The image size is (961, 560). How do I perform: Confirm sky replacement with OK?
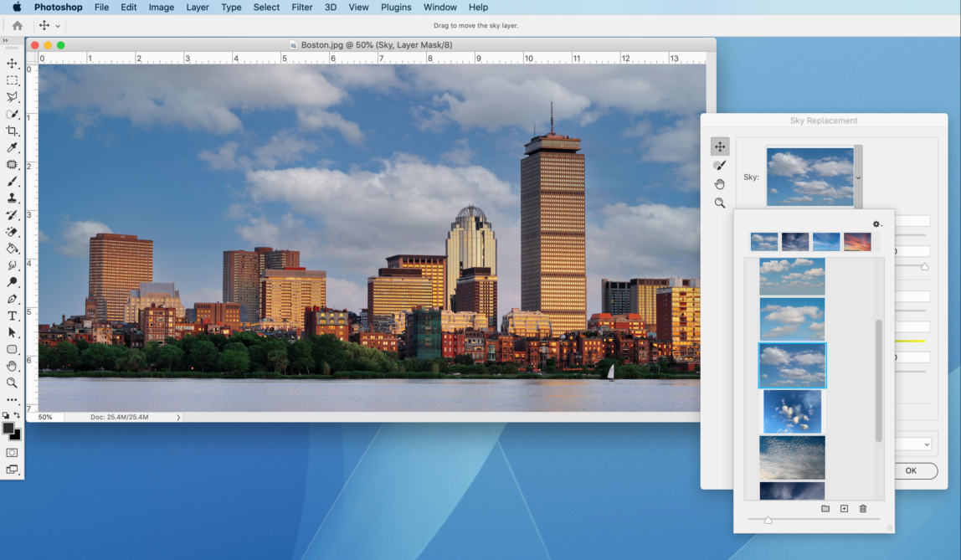[911, 470]
